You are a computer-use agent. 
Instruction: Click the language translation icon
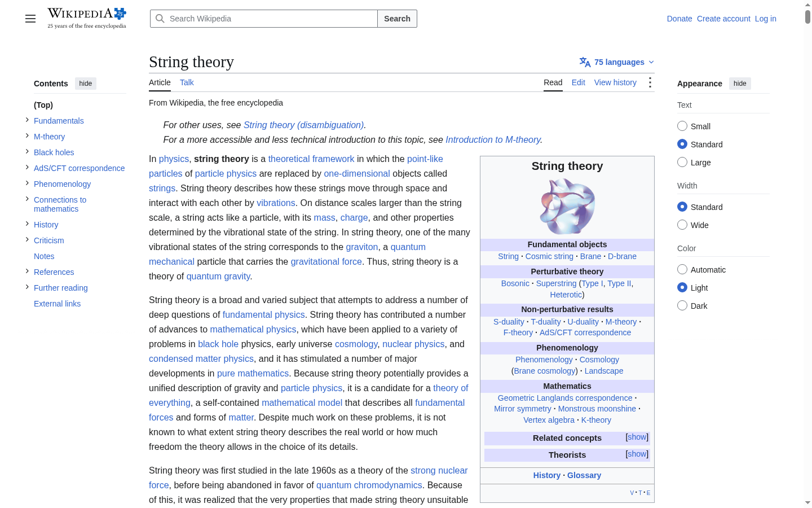pos(585,62)
